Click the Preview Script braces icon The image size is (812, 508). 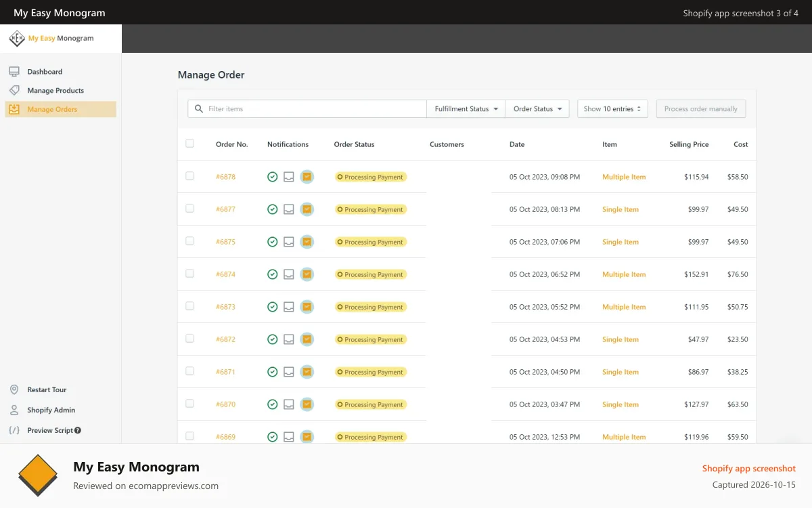(14, 430)
